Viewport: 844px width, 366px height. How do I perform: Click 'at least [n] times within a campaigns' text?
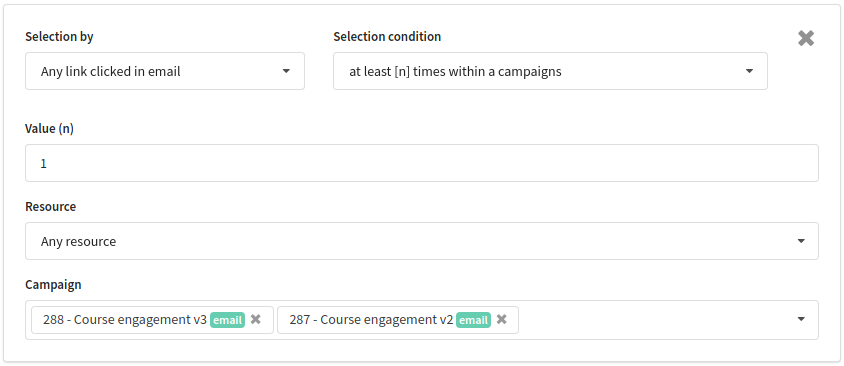[455, 71]
